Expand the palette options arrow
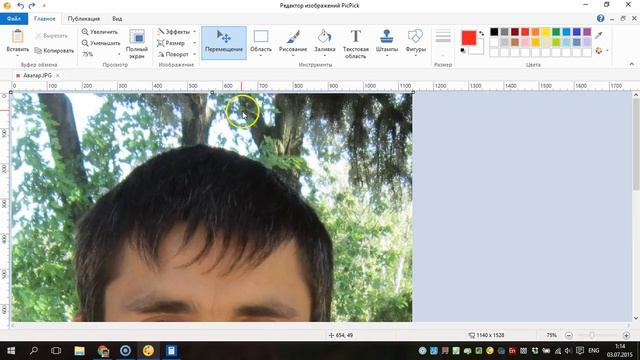 coord(607,51)
